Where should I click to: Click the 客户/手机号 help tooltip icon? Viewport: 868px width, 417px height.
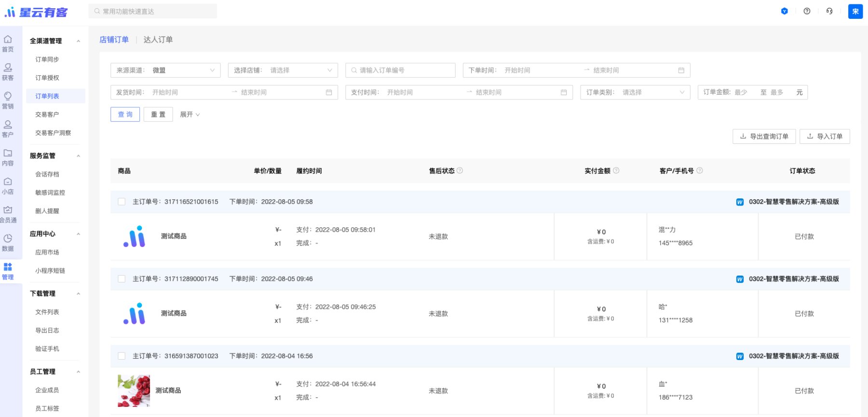pos(700,170)
